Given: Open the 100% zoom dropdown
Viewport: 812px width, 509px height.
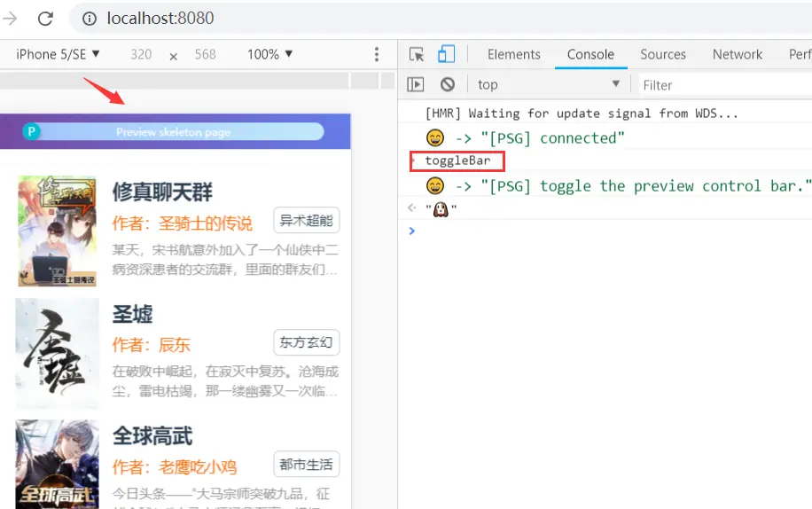Looking at the screenshot, I should point(269,54).
